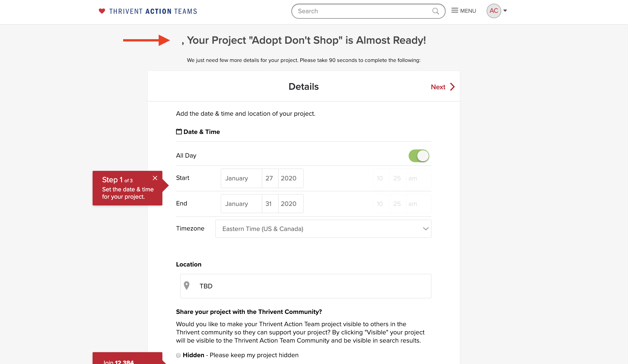This screenshot has width=628, height=364.
Task: Close the Step 1 of 3 tooltip
Action: 155,178
